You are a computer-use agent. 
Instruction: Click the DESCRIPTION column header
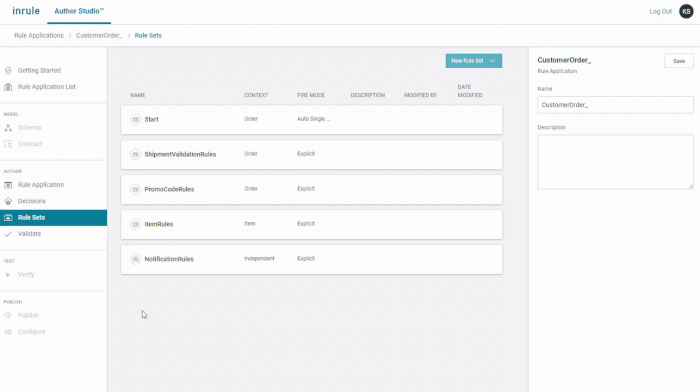(367, 95)
